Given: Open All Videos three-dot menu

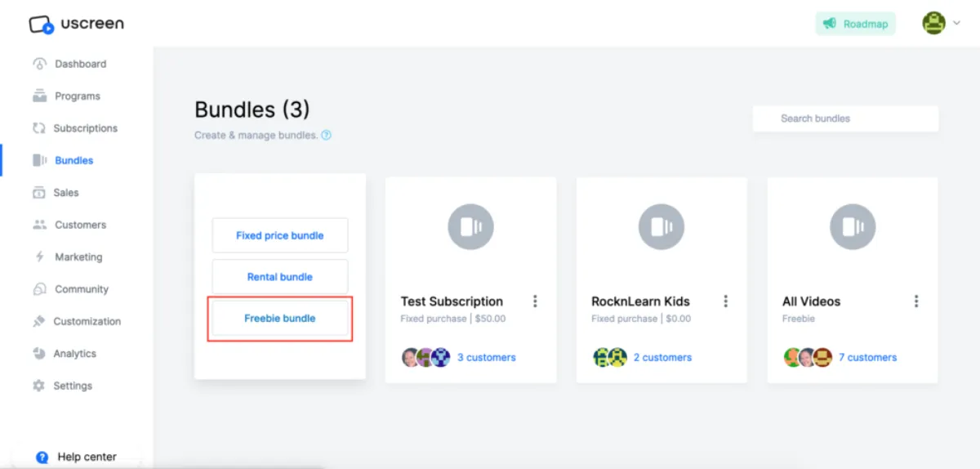Looking at the screenshot, I should 916,301.
